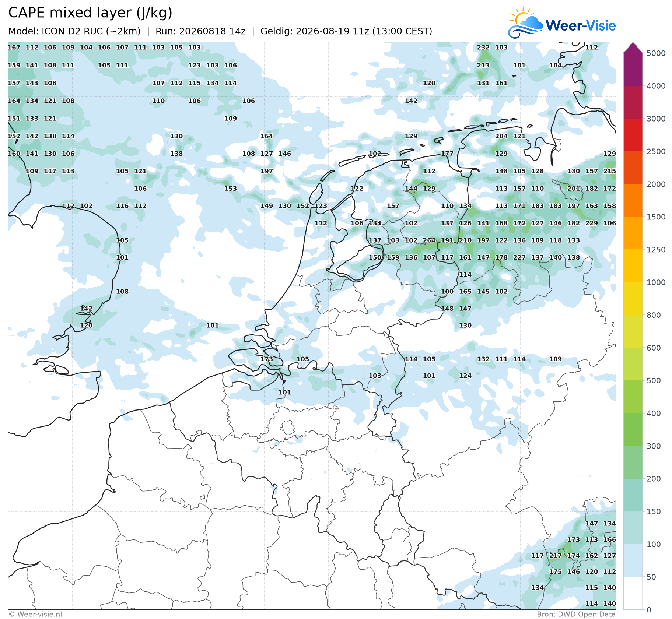Select the green 300-400 legend band
Image resolution: width=672 pixels, height=619 pixels.
[633, 430]
